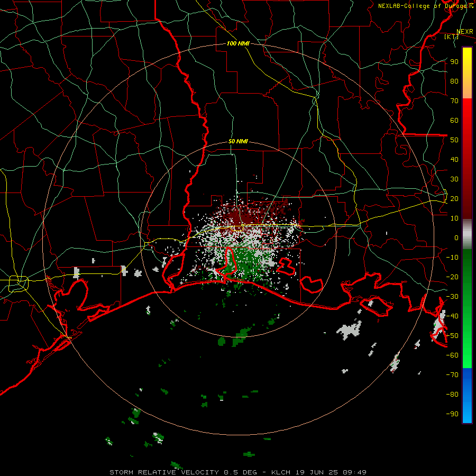
Task: Select the 30 value on velocity scale
Action: click(x=454, y=179)
